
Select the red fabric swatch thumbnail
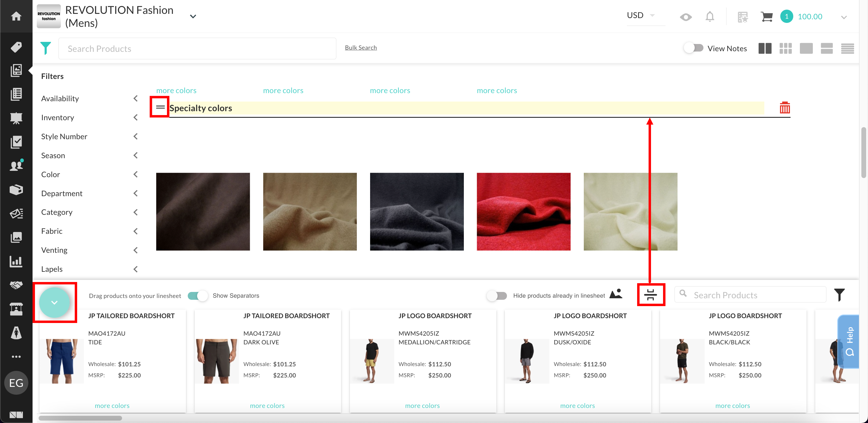(x=523, y=211)
